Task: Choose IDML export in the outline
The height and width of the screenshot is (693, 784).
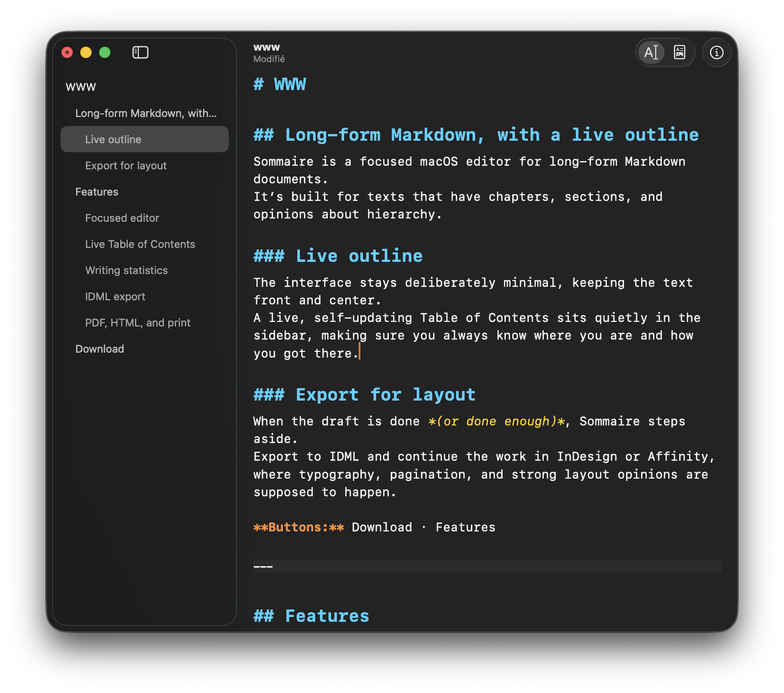Action: click(x=115, y=297)
